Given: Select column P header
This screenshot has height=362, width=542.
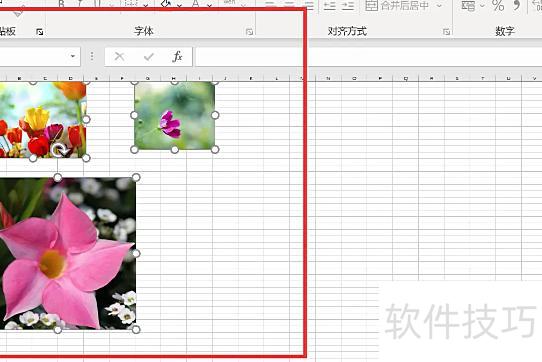Looking at the screenshot, I should point(380,78).
